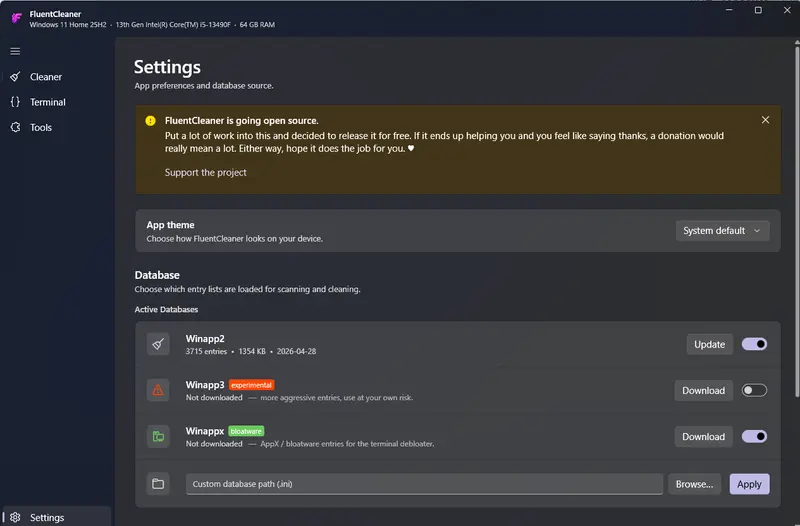Screen dimensions: 800x526
Task: Close the FluentCleaner window
Action: point(787,10)
